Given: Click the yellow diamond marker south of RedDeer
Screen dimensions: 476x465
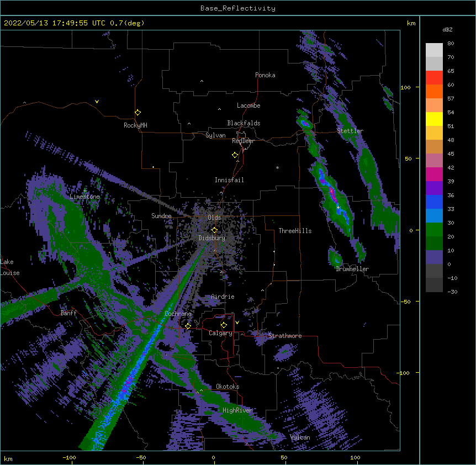Looking at the screenshot, I should click(x=235, y=155).
